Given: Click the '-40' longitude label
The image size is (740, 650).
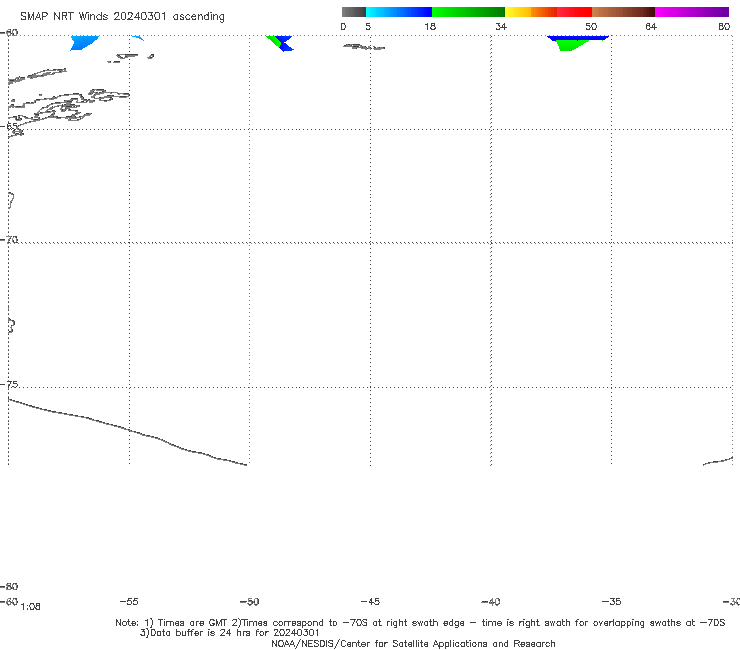Looking at the screenshot, I should point(491,601).
